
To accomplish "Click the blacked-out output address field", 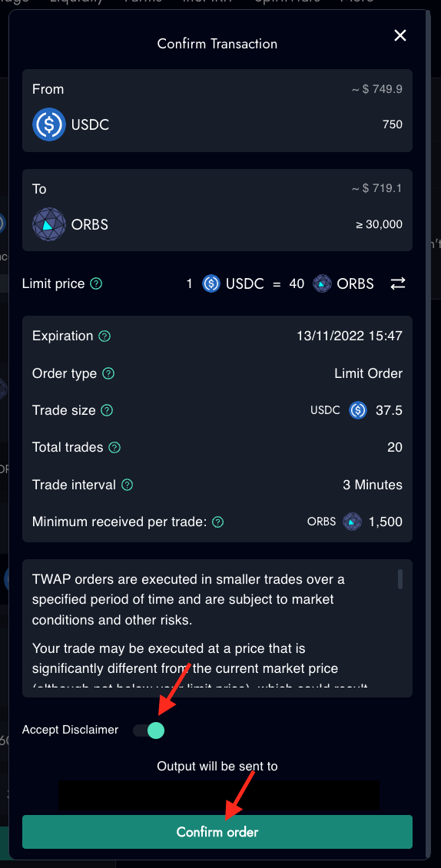I will pyautogui.click(x=220, y=796).
